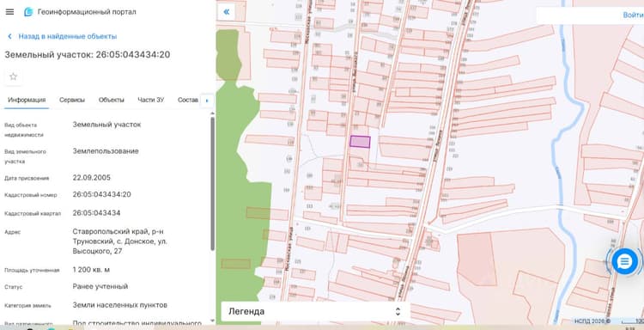Click the Войти login link
Screen dimensions: 644x330
click(633, 15)
